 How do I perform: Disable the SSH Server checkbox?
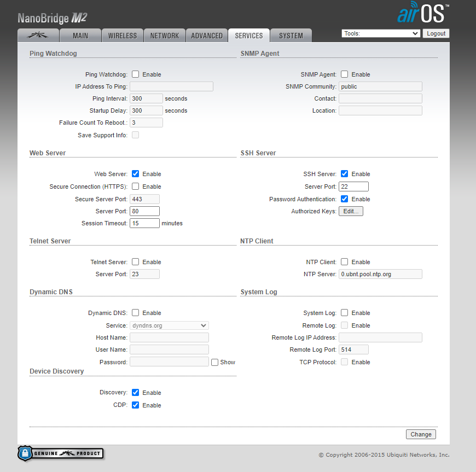pos(344,174)
